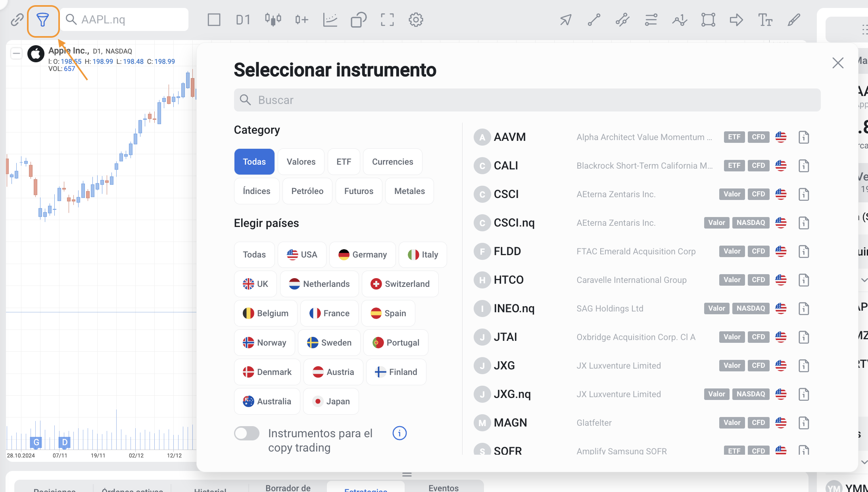Image resolution: width=868 pixels, height=492 pixels.
Task: Select the candlestick chart type icon
Action: (273, 20)
